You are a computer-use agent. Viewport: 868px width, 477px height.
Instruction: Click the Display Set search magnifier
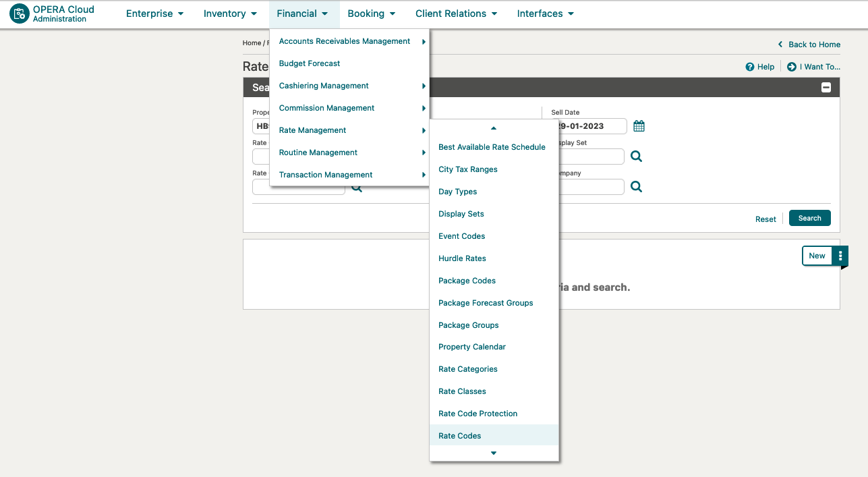coord(636,157)
